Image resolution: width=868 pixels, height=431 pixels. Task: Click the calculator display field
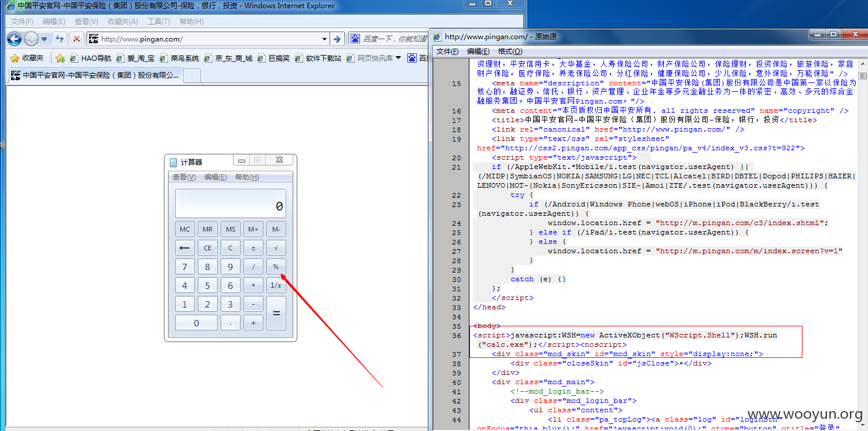click(x=231, y=204)
